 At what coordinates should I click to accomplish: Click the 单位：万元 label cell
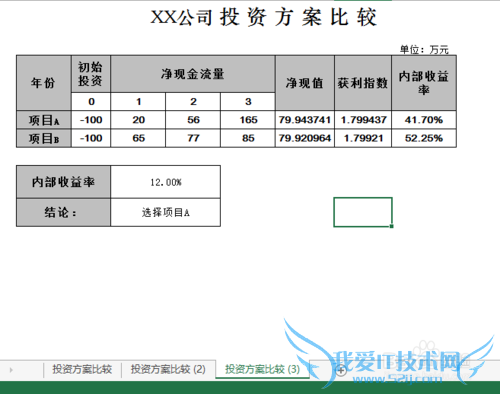click(x=424, y=50)
